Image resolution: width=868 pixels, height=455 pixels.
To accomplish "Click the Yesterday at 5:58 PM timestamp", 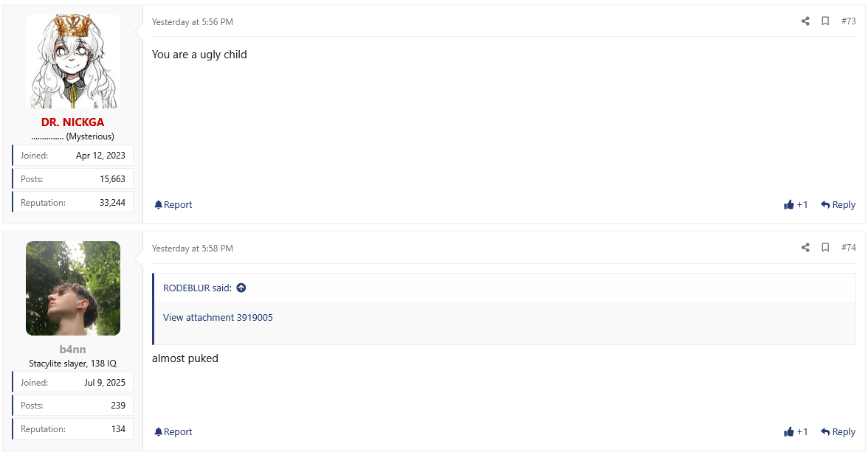I will [x=193, y=249].
